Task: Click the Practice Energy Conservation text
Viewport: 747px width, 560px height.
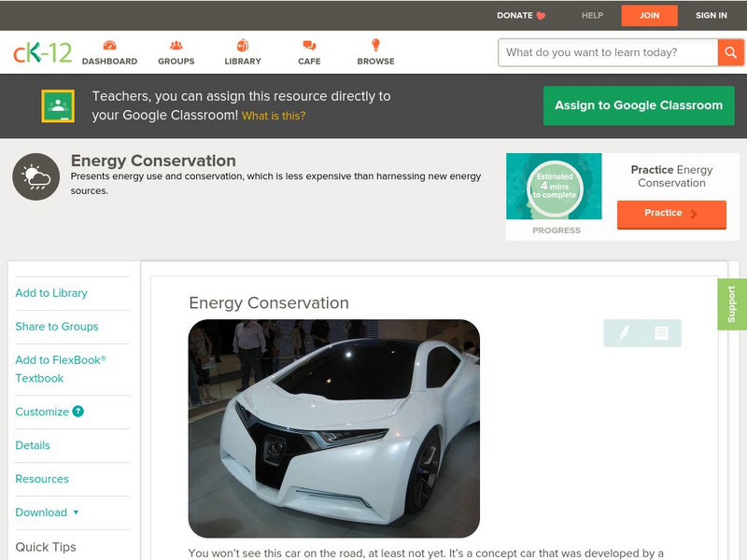Action: pyautogui.click(x=671, y=176)
